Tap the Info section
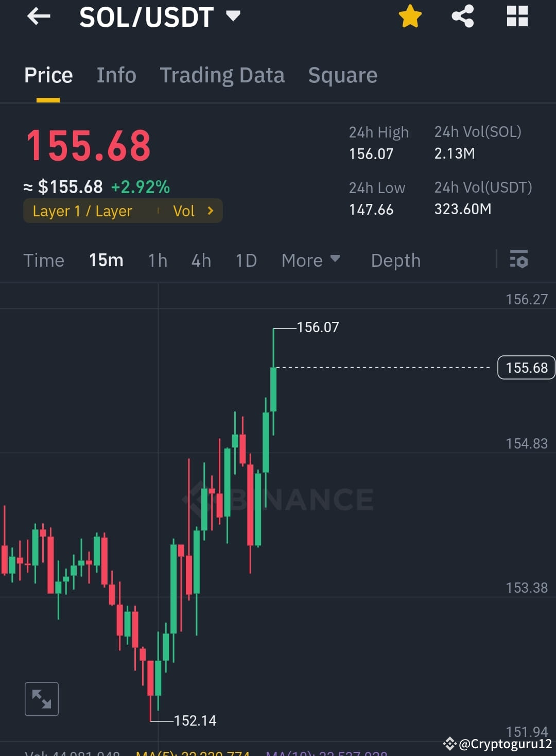The height and width of the screenshot is (756, 556). tap(116, 75)
